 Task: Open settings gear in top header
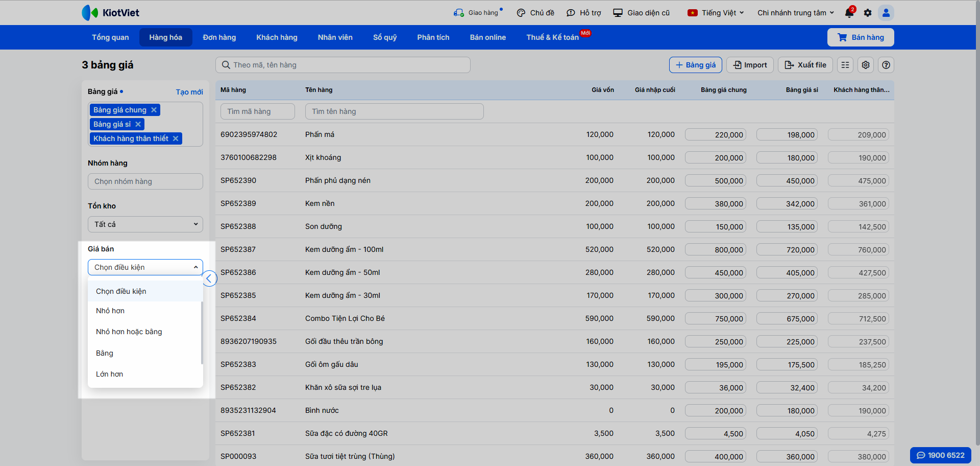868,13
